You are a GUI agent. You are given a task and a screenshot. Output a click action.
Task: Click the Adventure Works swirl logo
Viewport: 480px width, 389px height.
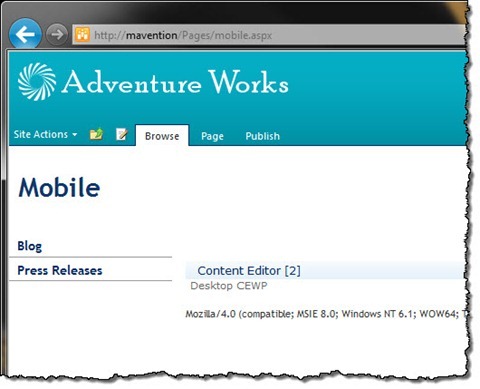pos(37,82)
